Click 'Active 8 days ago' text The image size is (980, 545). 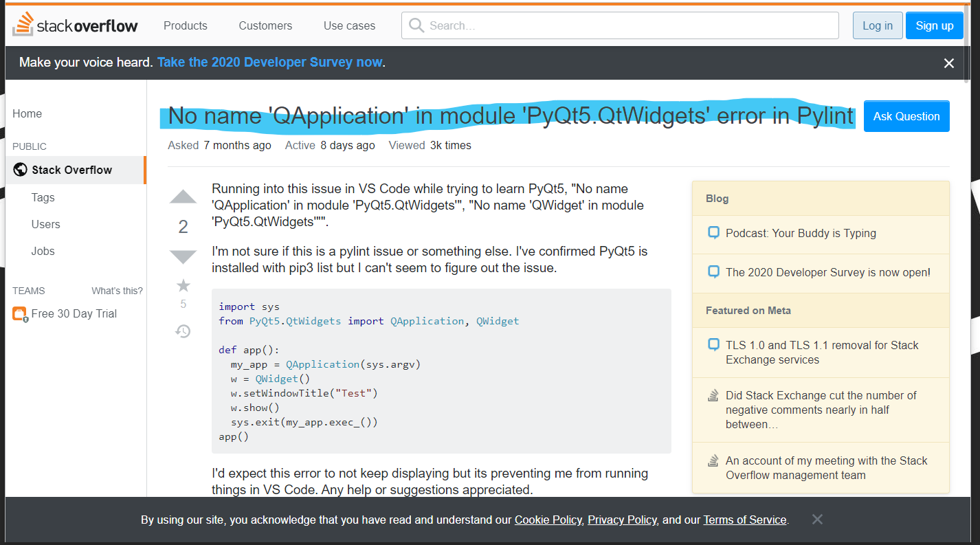point(330,145)
